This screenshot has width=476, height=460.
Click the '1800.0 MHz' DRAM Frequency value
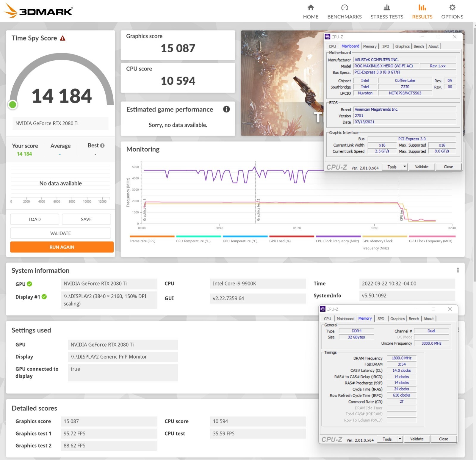coord(402,358)
